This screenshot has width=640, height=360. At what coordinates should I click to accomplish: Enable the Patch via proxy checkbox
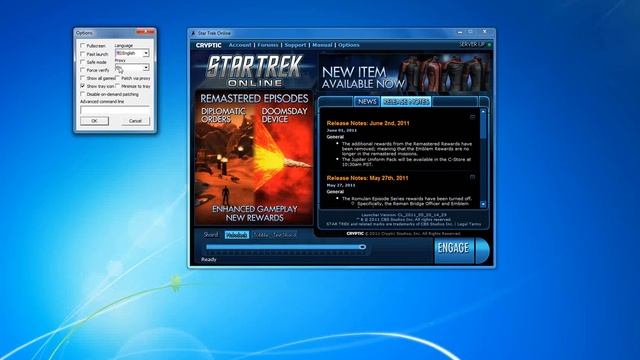click(118, 78)
